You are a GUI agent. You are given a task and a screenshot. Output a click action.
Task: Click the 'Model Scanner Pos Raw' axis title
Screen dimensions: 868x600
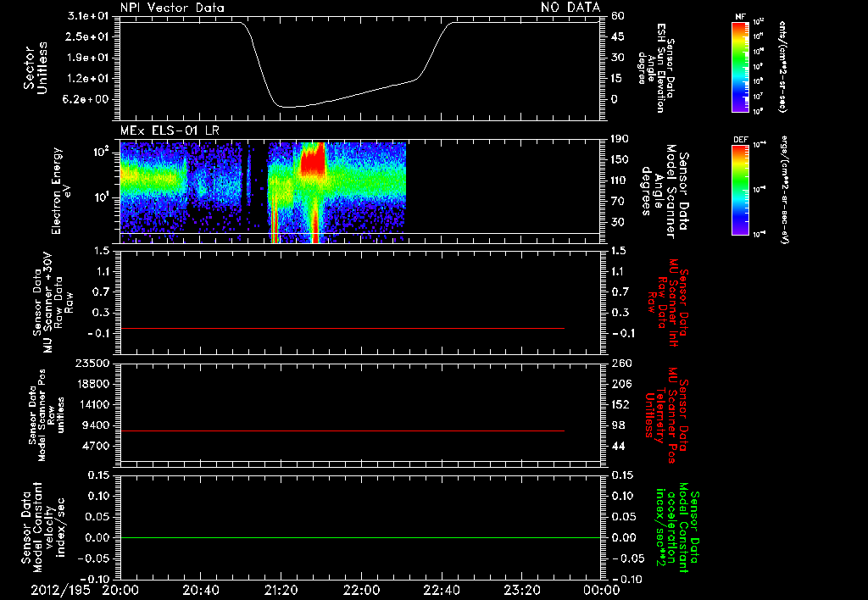47,415
